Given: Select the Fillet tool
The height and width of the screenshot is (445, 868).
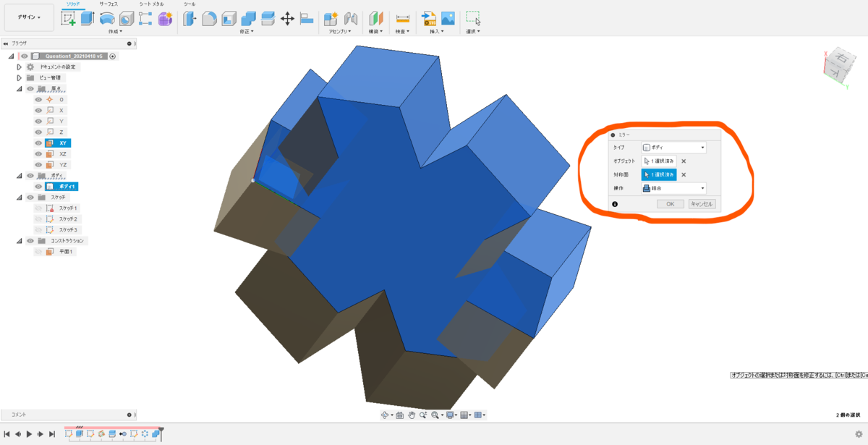Looking at the screenshot, I should click(x=209, y=19).
